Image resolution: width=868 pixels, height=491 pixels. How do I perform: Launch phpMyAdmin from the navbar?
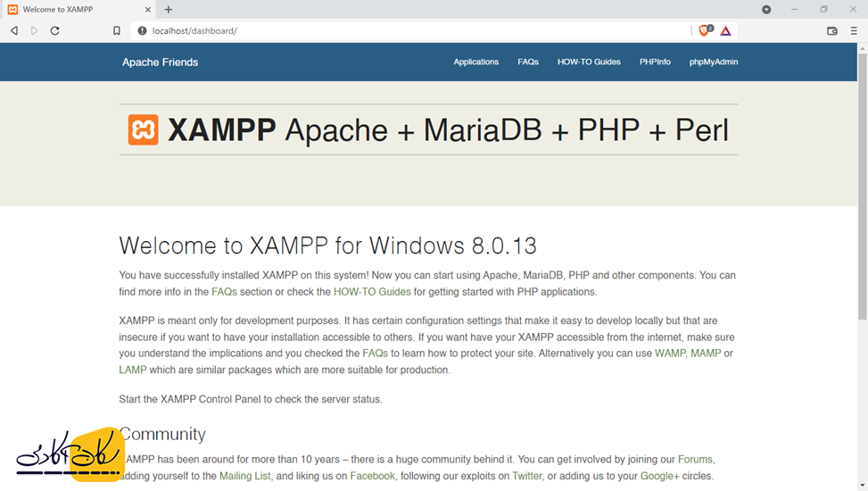(714, 62)
